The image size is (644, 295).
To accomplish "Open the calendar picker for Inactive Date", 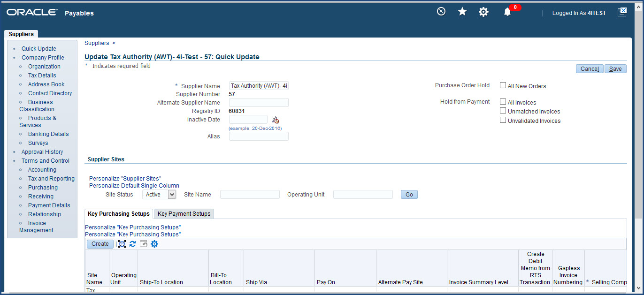I will (276, 120).
